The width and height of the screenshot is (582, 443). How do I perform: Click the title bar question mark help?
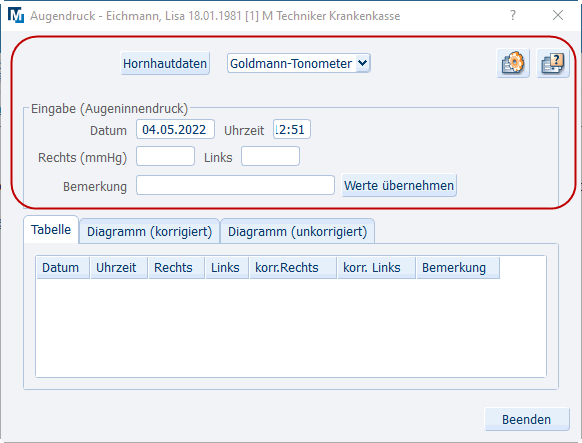[x=513, y=15]
